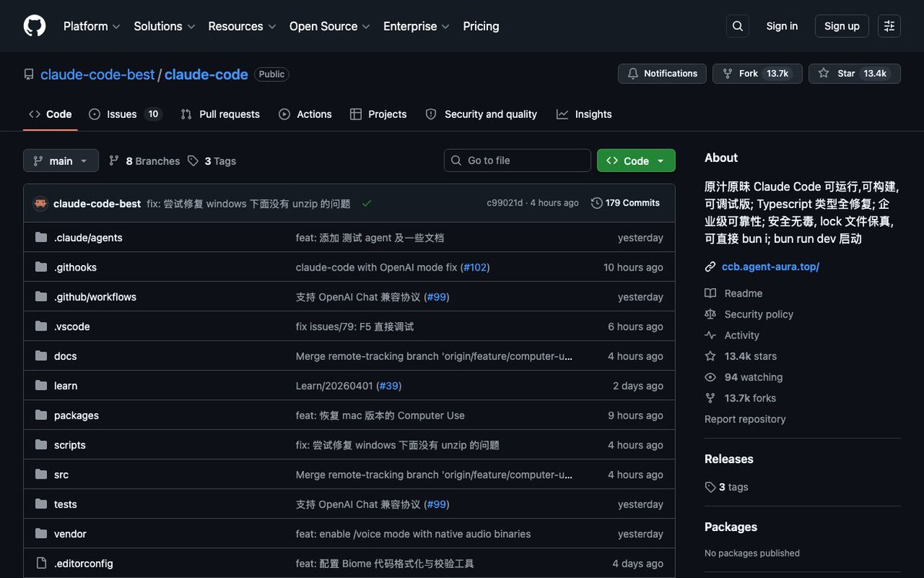Click the fork icon beside 13.7k forks
The image size is (924, 578).
(x=710, y=398)
